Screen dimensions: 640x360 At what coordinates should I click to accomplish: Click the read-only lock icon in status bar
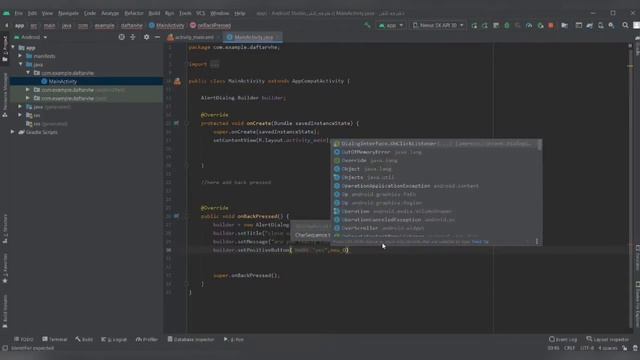pos(624,348)
